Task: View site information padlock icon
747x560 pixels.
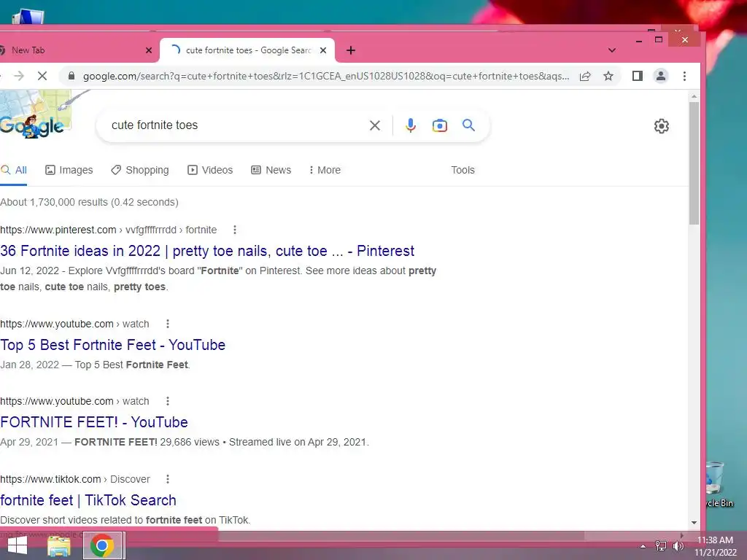Action: [71, 76]
